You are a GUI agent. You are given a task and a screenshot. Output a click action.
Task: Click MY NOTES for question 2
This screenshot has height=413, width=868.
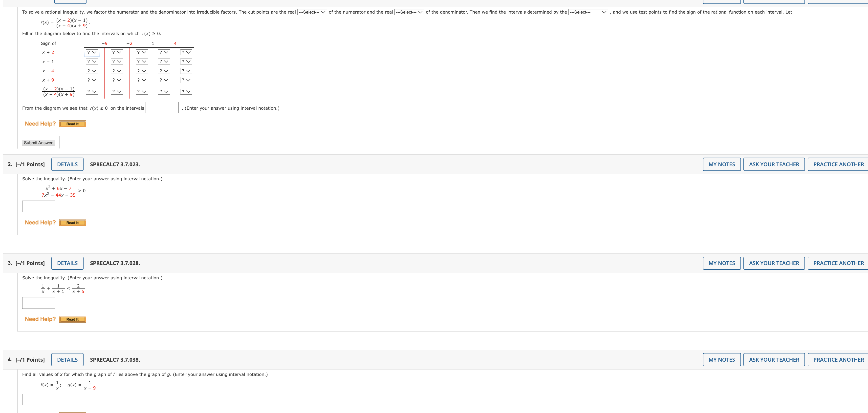coord(721,165)
